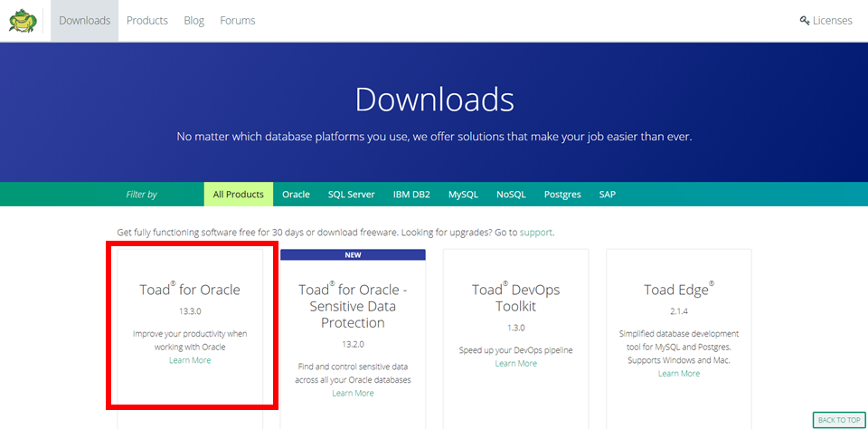
Task: Click Learn More under Toad DevOps Toolkit
Action: point(516,364)
